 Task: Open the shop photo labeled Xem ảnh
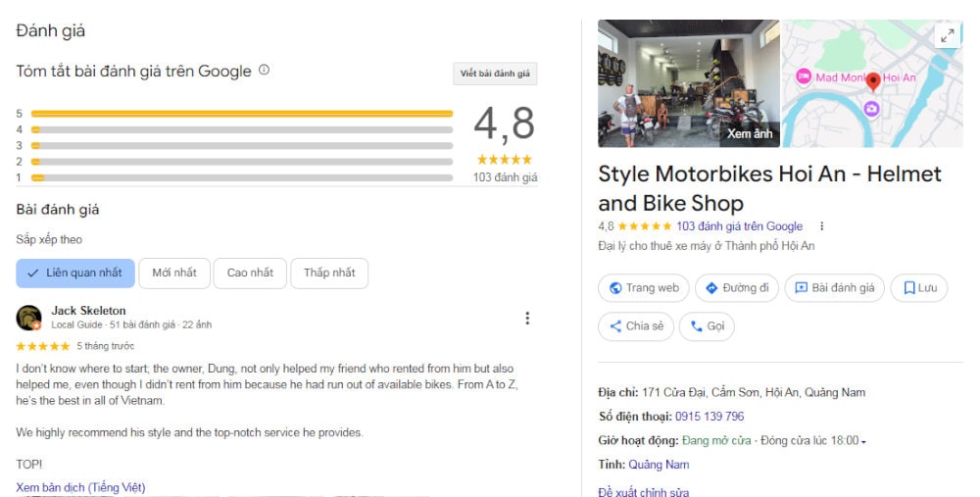689,83
